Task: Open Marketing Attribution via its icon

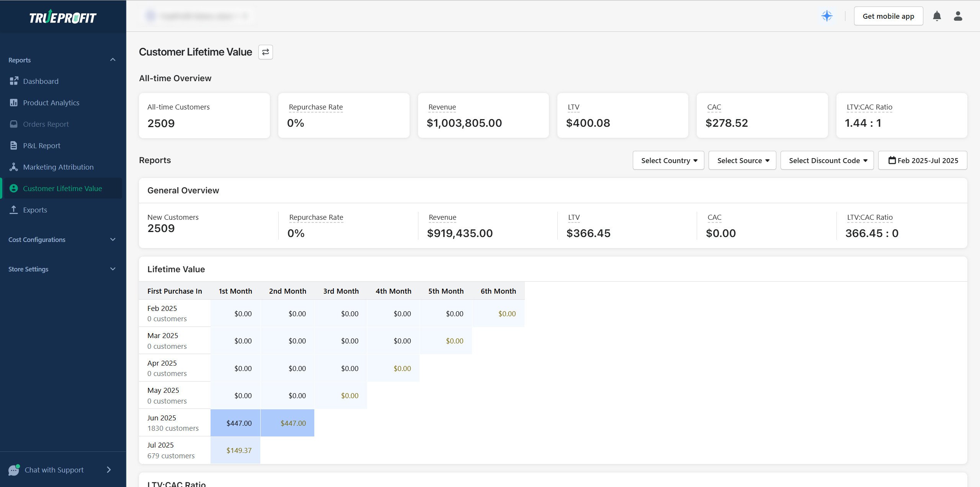Action: 14,167
